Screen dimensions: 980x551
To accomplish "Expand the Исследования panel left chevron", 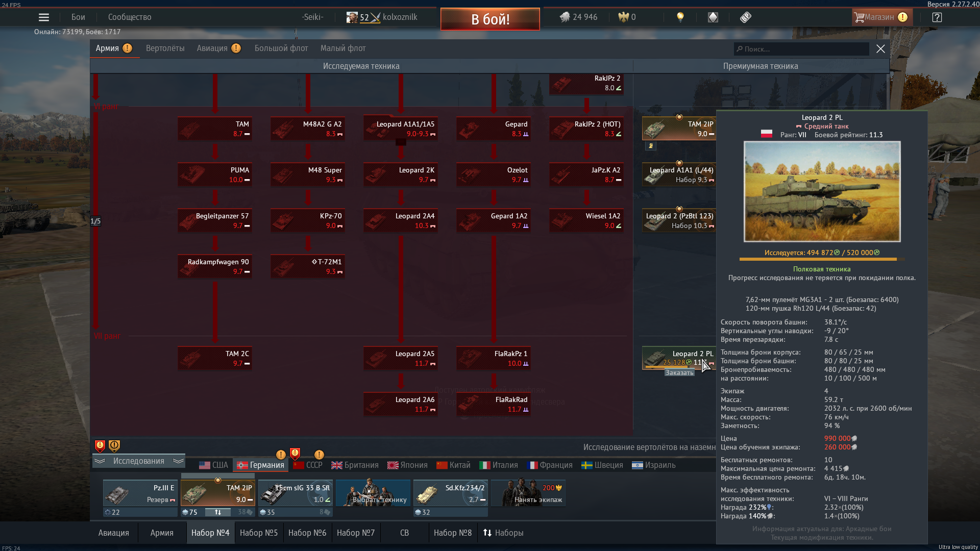I will [100, 461].
